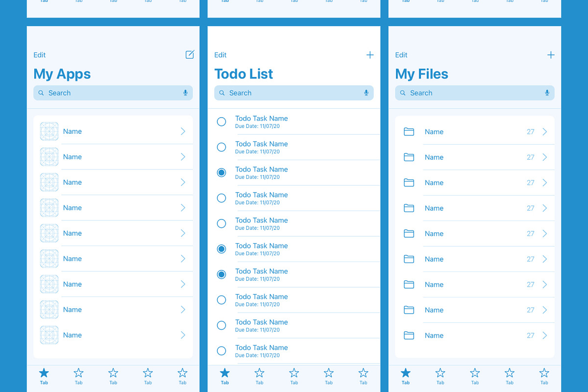Open the last My Files row chevron
Viewport: 588px width, 392px height.
(x=545, y=335)
